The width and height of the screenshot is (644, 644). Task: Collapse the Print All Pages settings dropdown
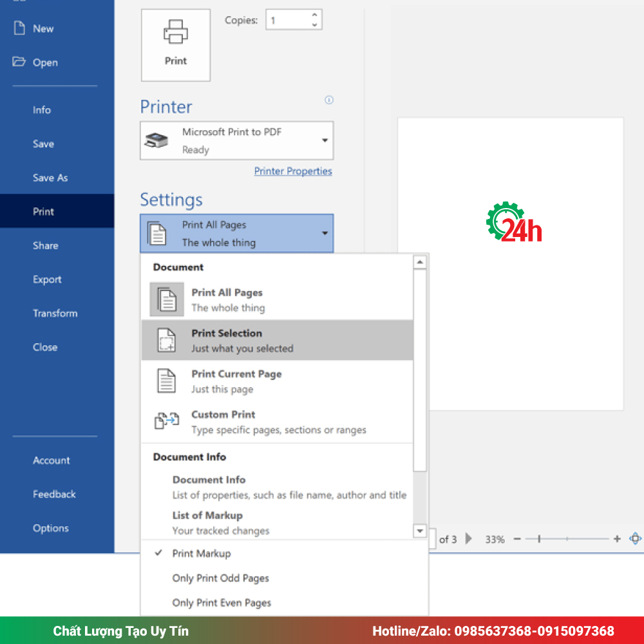pos(237,233)
